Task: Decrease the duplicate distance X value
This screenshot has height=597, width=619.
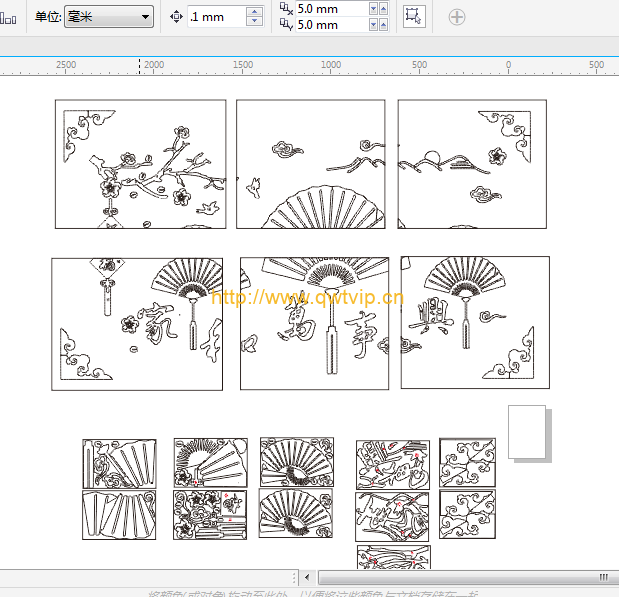Action: pyautogui.click(x=373, y=9)
